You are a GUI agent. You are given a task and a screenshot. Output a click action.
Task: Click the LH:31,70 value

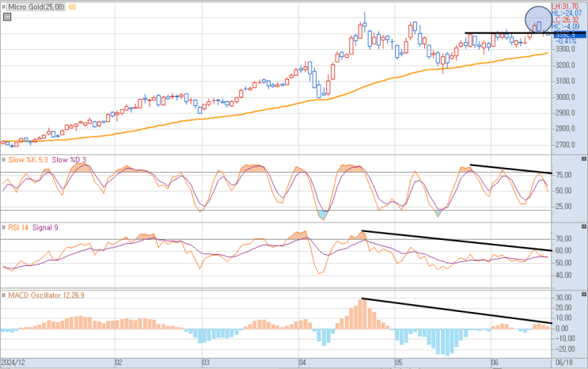point(565,6)
